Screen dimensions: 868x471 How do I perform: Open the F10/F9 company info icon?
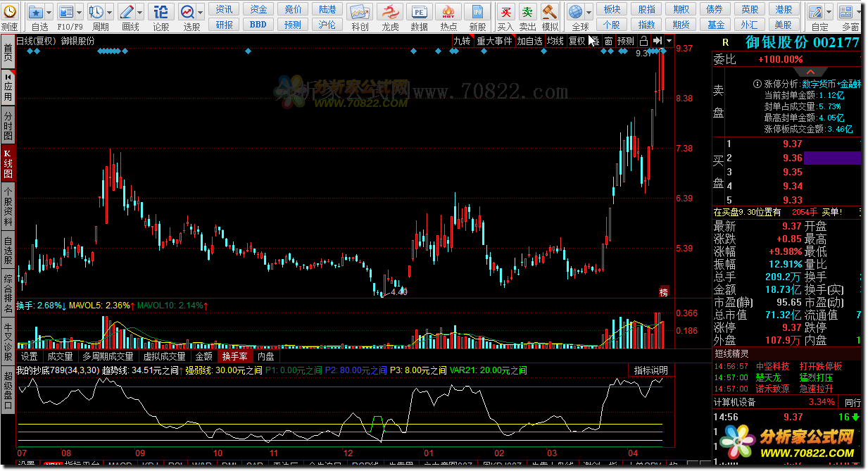click(66, 11)
